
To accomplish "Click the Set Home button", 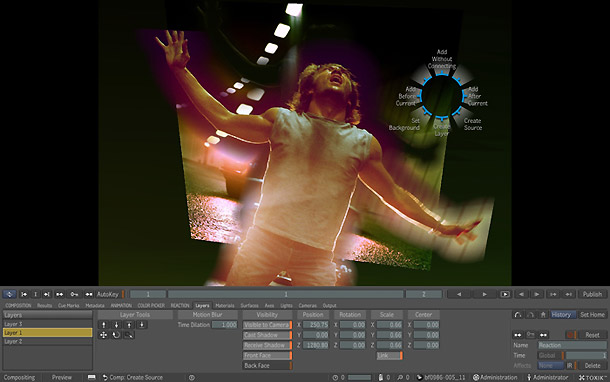I will tap(592, 315).
